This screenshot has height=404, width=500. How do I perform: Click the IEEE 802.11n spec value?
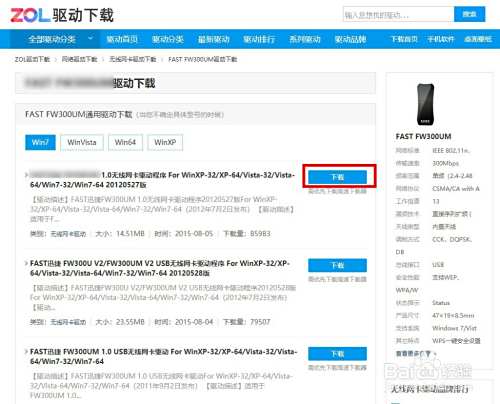tap(451, 151)
